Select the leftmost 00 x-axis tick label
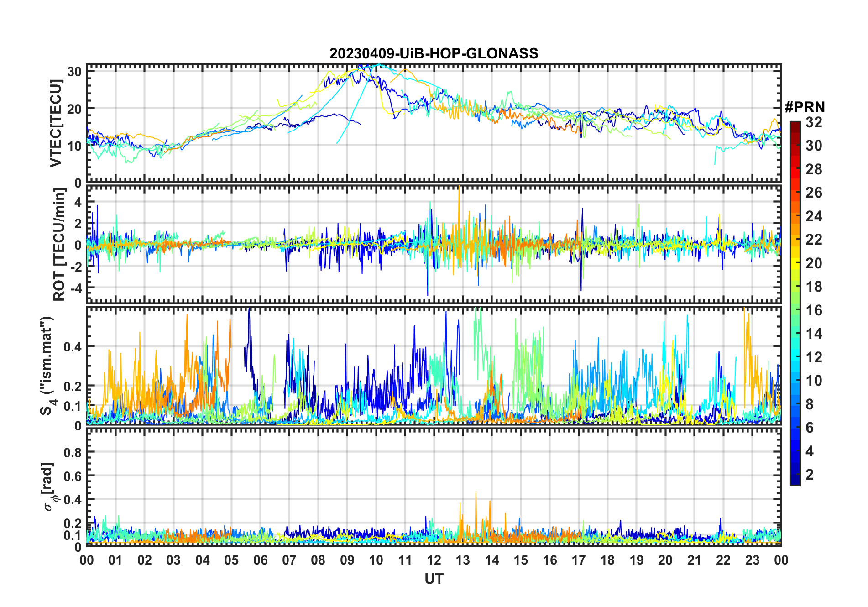The image size is (868, 607). [87, 560]
